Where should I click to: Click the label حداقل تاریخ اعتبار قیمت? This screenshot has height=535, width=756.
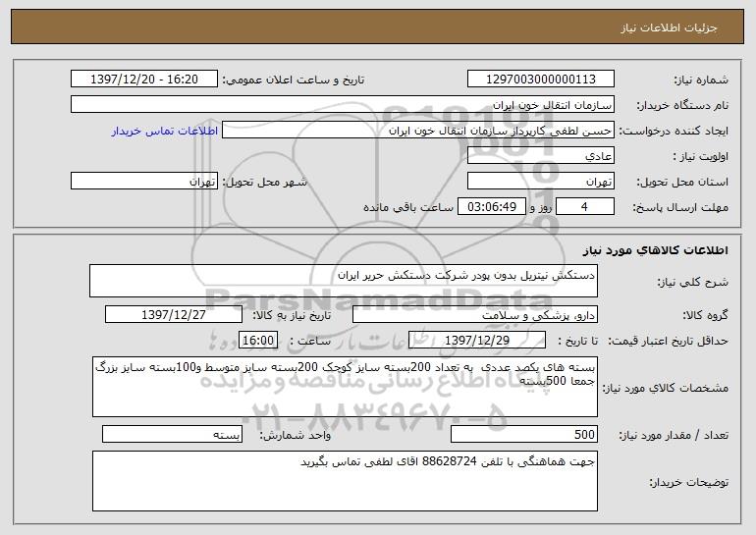tap(668, 342)
